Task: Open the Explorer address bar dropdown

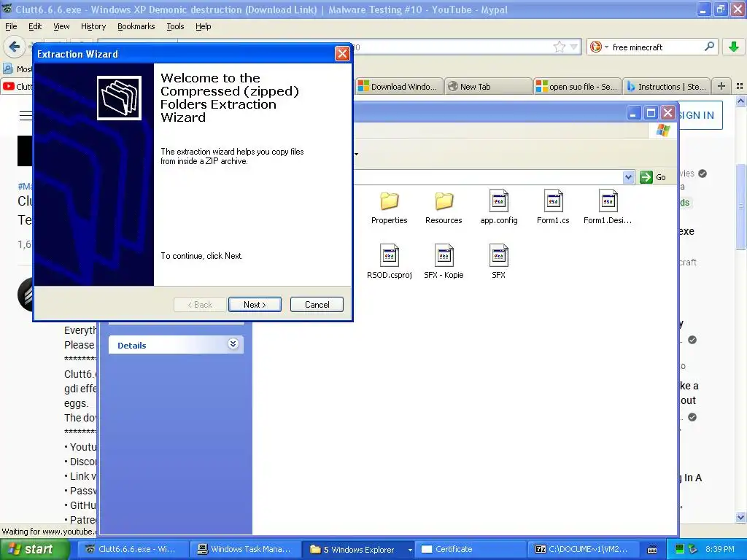Action: pos(628,177)
